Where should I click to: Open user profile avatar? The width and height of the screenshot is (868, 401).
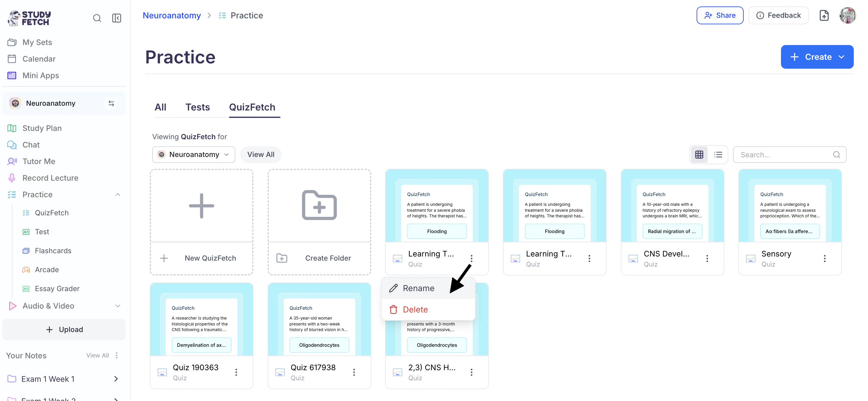pos(848,15)
